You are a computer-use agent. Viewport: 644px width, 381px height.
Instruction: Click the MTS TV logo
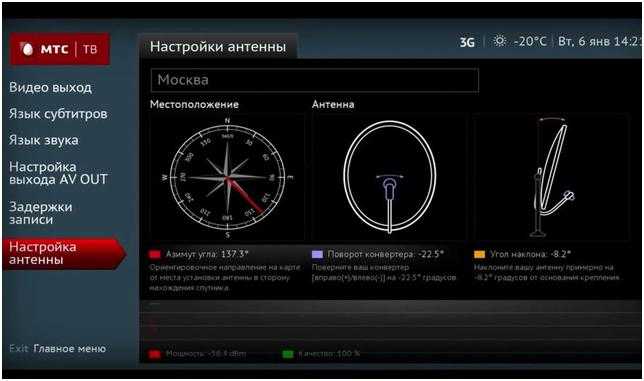[60, 49]
